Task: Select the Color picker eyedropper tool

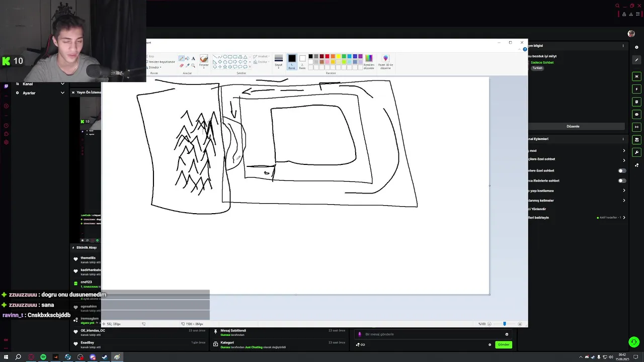Action: [188, 65]
